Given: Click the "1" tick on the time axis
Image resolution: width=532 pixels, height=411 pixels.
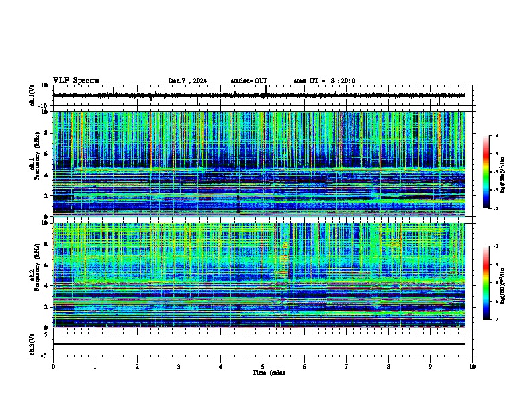Looking at the screenshot, I should coord(95,367).
